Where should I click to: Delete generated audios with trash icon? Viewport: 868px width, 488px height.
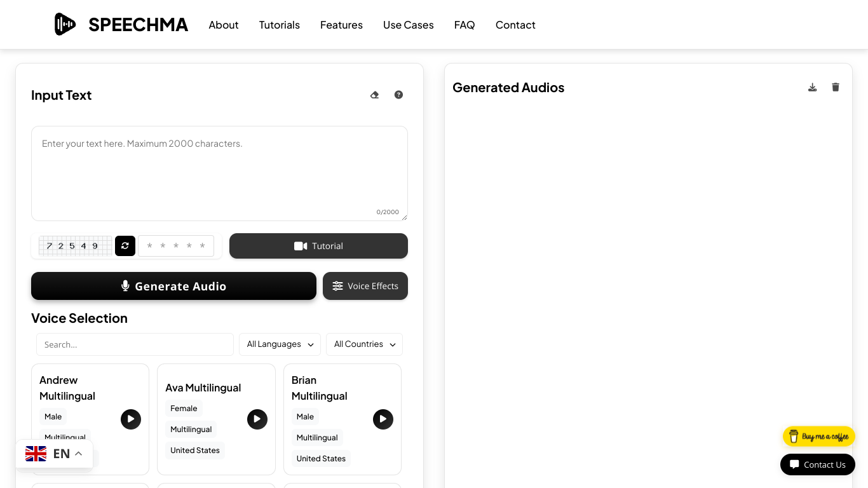point(836,87)
